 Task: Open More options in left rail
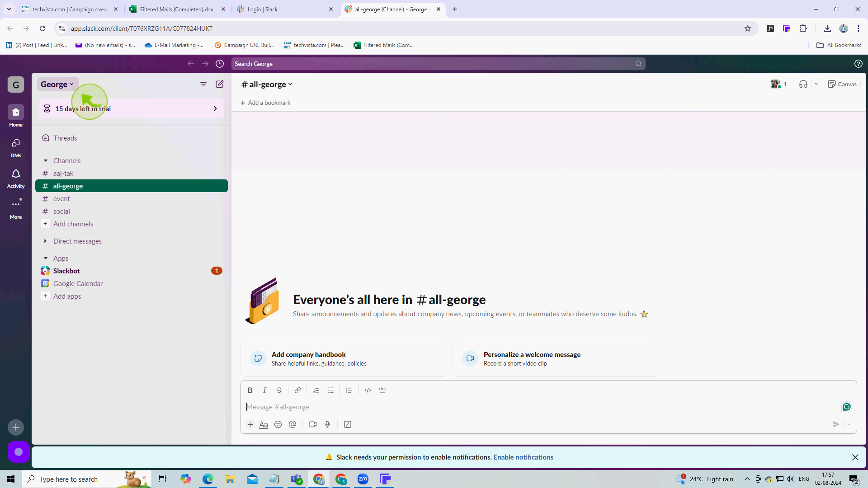16,209
